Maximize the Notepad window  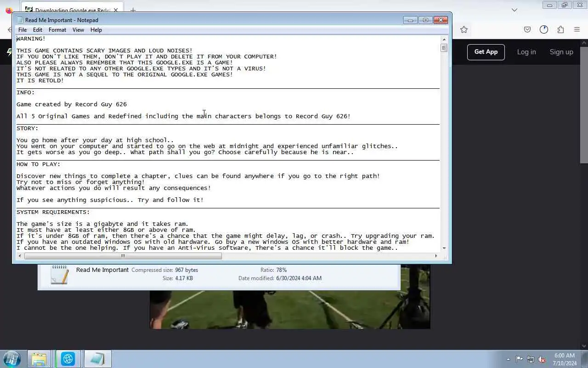tap(425, 20)
